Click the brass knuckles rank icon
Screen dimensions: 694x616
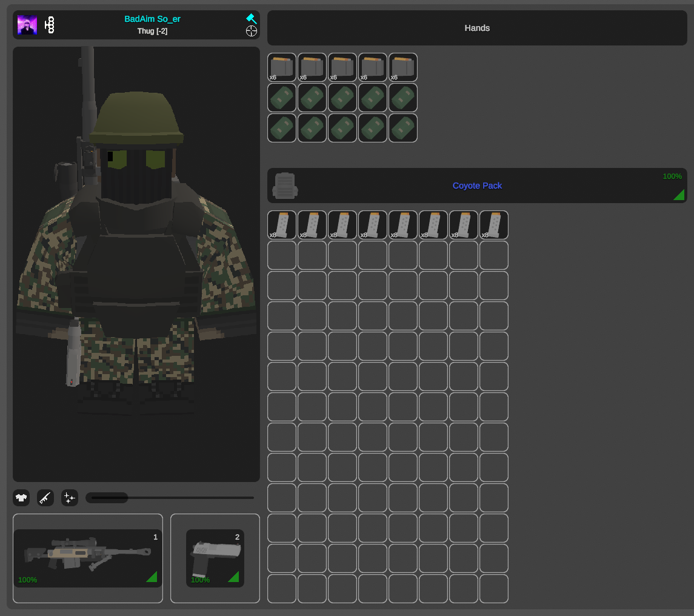pos(50,25)
